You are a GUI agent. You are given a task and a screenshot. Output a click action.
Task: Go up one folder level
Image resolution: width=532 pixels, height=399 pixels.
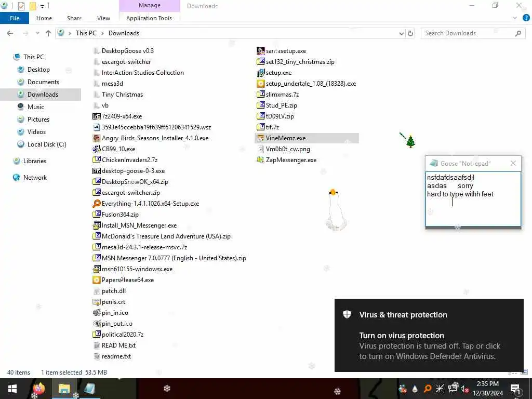coord(48,33)
